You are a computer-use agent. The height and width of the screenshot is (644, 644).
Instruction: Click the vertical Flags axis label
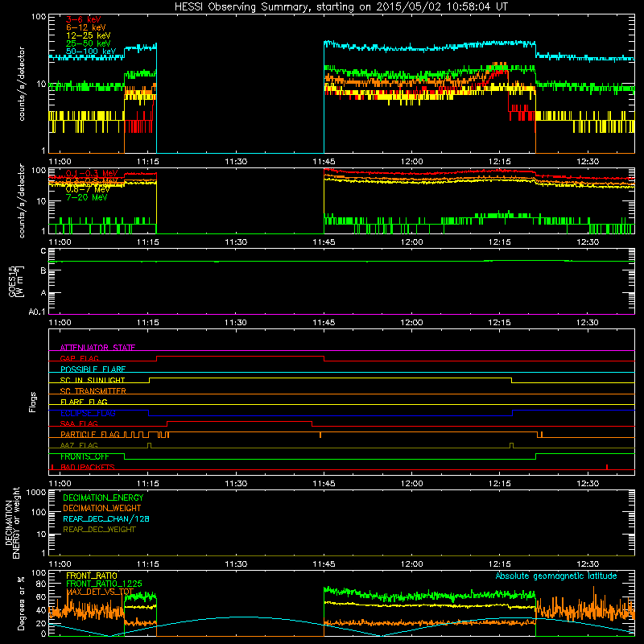coord(32,402)
